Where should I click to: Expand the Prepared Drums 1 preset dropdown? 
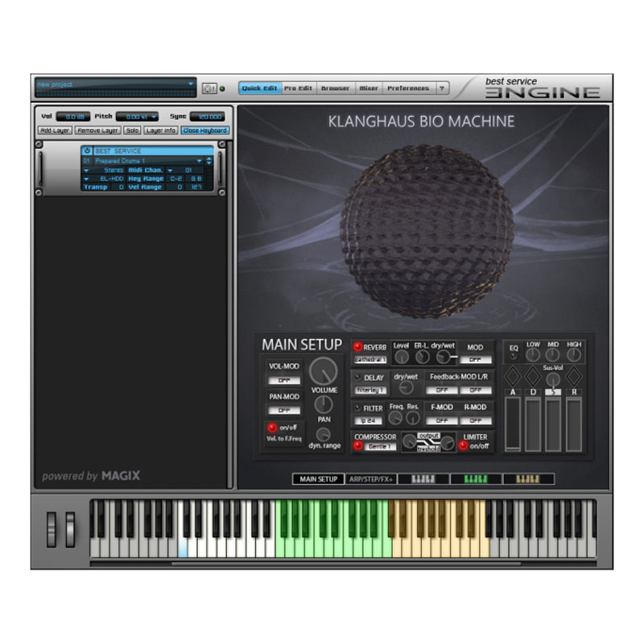coord(200,159)
